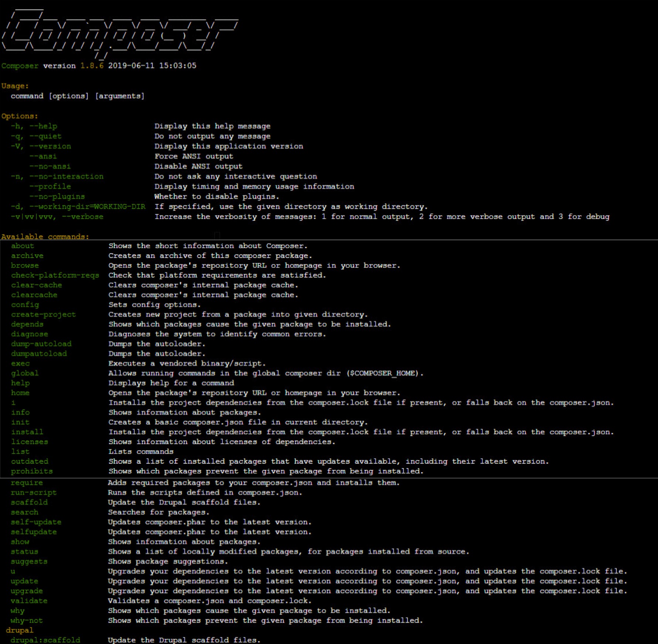Image resolution: width=658 pixels, height=644 pixels.
Task: Select the 'Available commands:' heading
Action: 45,236
